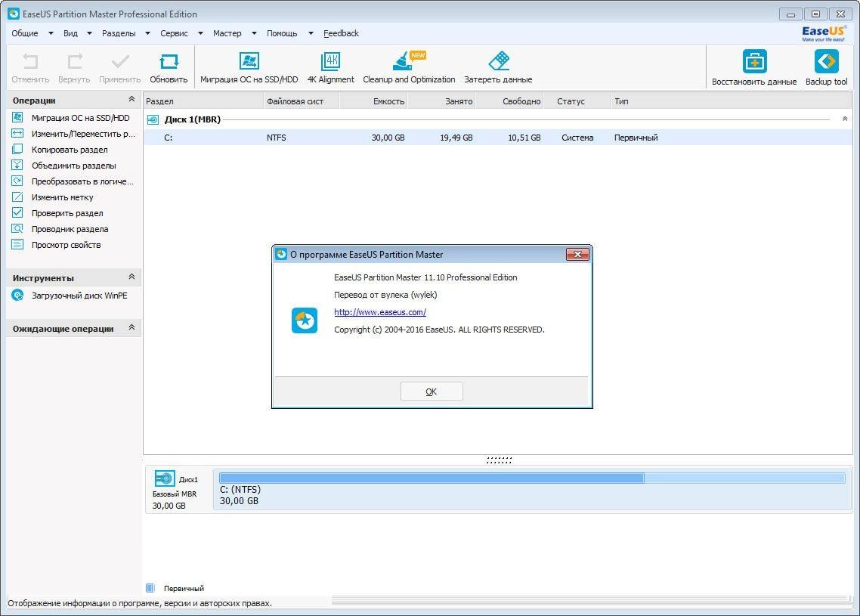Open the http://www.easeus.com/ link
This screenshot has height=616, width=860.
coord(380,312)
